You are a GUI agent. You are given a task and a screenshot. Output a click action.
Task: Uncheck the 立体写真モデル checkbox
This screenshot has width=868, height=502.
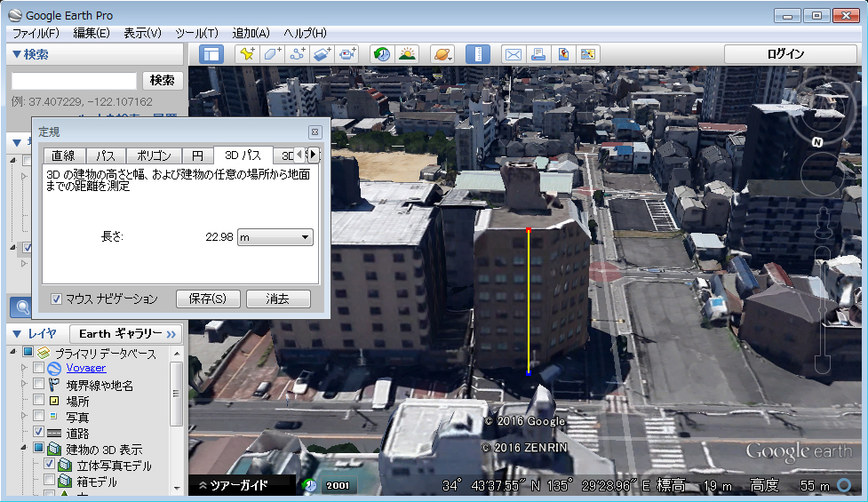point(49,464)
